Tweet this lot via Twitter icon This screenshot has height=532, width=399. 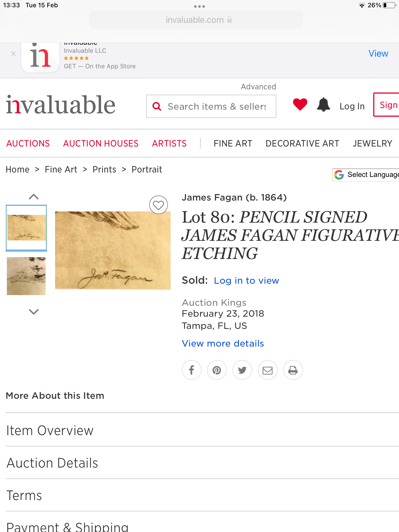click(242, 370)
